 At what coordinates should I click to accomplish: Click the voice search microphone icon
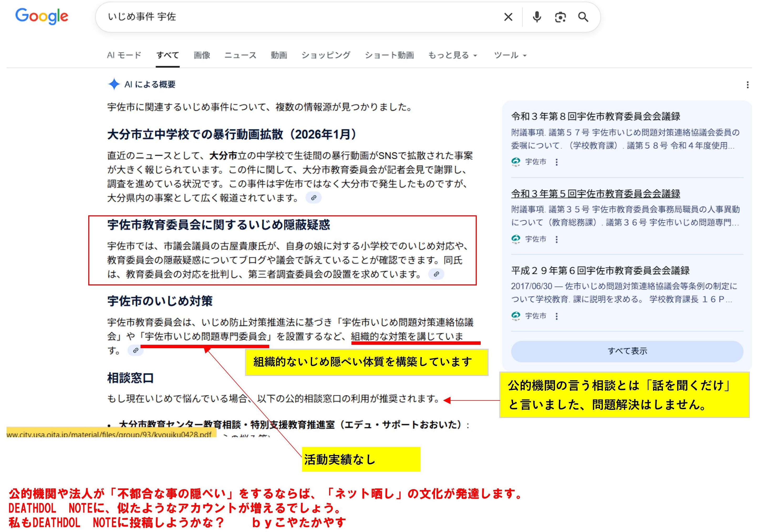click(537, 17)
